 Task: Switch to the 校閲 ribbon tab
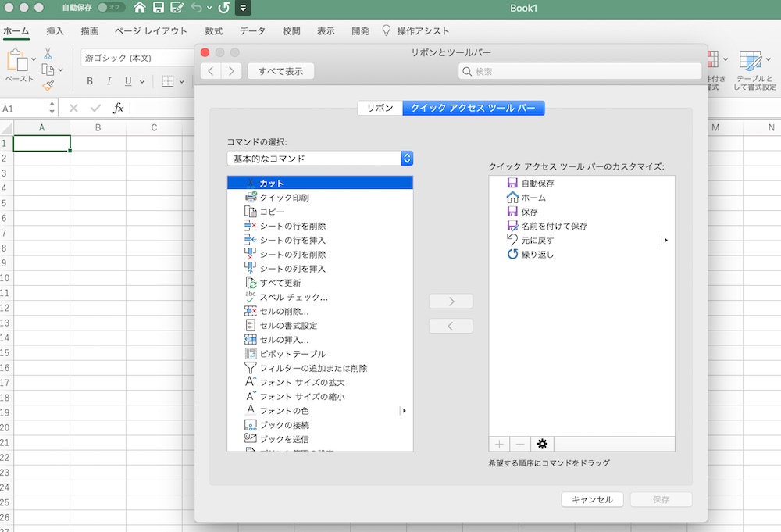tap(291, 31)
